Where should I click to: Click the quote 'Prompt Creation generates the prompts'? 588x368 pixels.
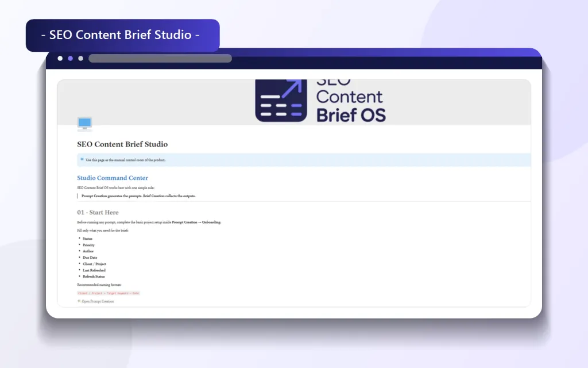pyautogui.click(x=138, y=196)
